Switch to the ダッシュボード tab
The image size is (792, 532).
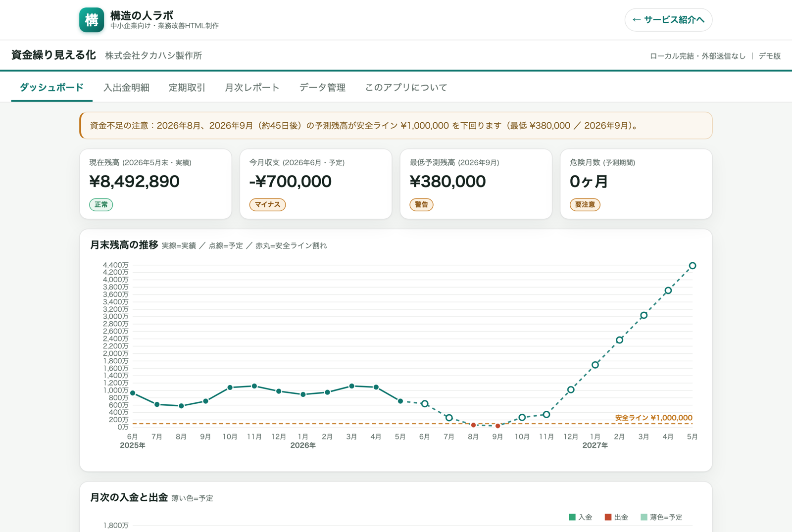(x=51, y=88)
